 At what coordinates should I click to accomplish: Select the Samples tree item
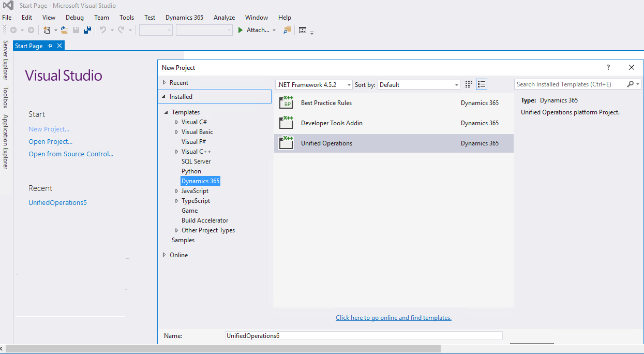click(x=183, y=240)
